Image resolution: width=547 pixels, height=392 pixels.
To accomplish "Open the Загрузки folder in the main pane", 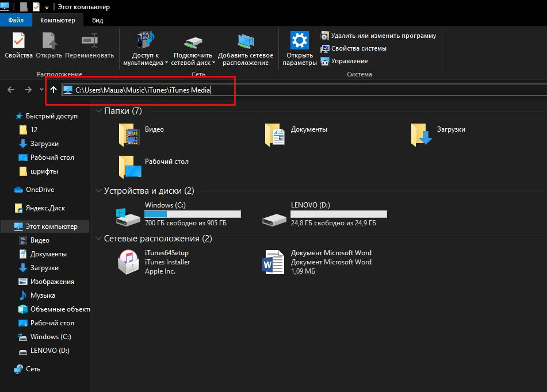I will click(x=421, y=135).
